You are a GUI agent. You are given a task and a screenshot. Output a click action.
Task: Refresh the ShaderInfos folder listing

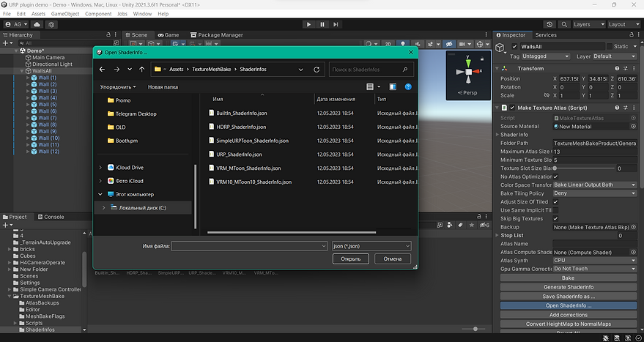[317, 70]
